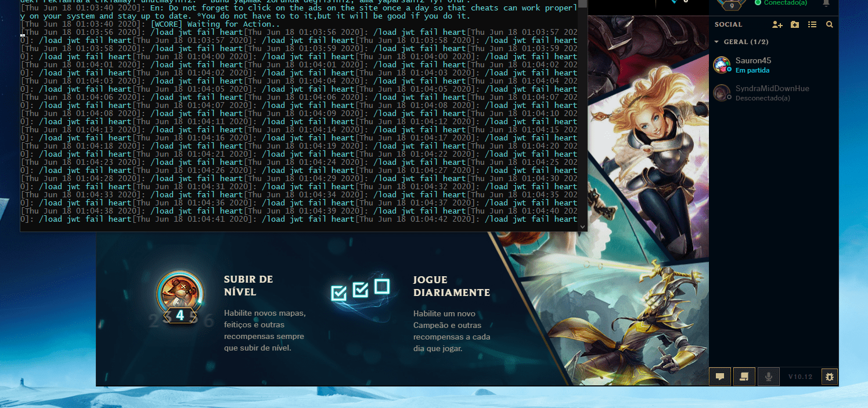Viewport: 868px width, 408px height.
Task: Select the 'Habilite novos mapas' description text
Action: coord(265,330)
